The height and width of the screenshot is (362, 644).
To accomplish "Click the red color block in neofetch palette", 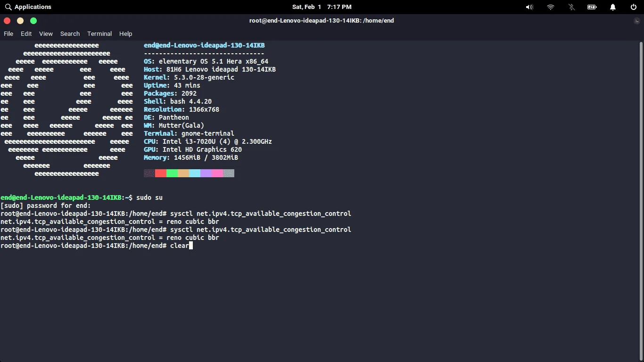I will click(x=161, y=173).
